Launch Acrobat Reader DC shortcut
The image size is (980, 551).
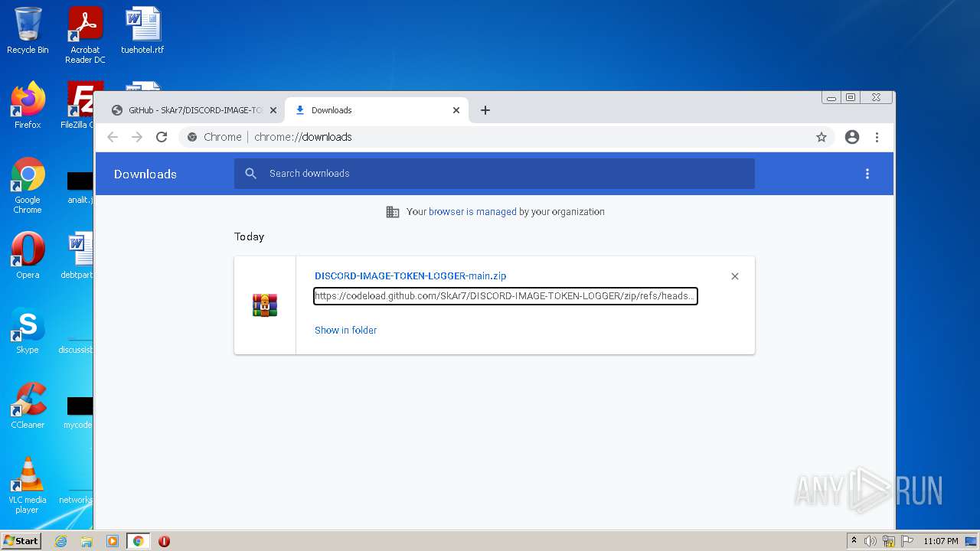(x=85, y=34)
